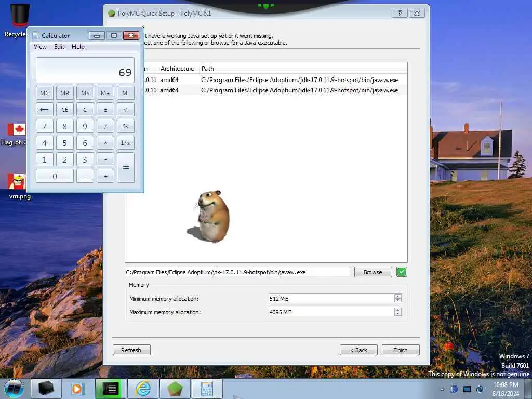This screenshot has height=399, width=532.
Task: Click the Refresh button in PolyMC
Action: 131,350
